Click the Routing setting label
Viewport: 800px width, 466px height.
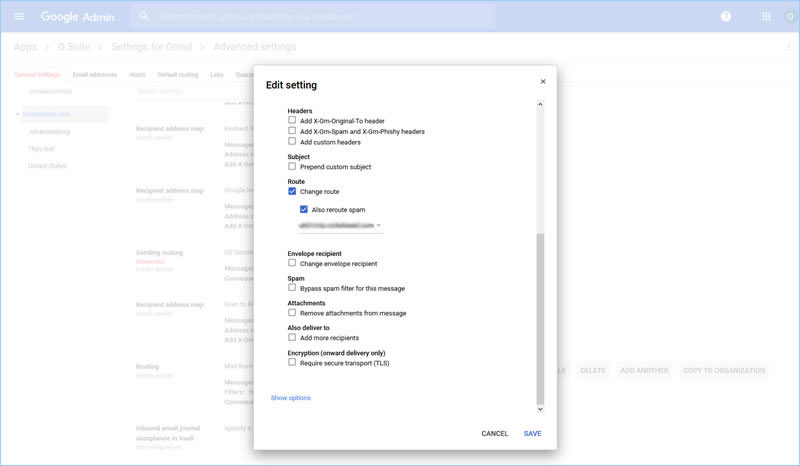point(147,366)
